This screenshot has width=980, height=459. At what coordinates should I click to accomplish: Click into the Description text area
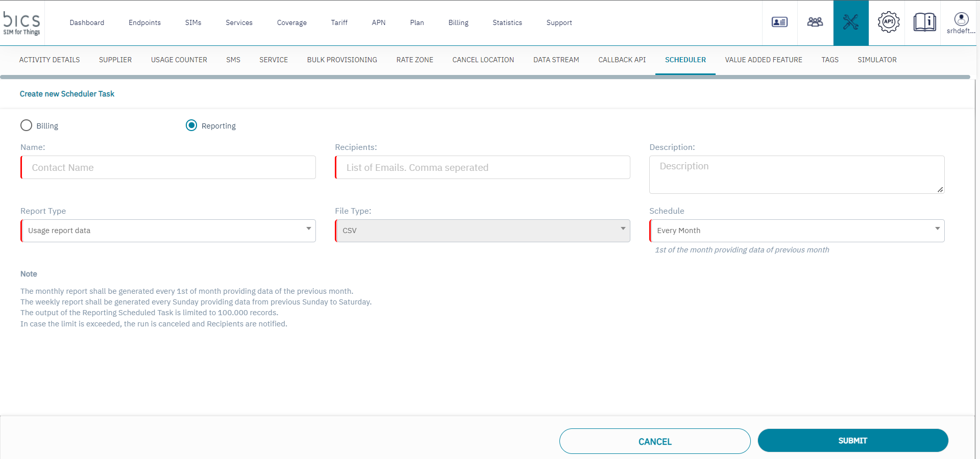tap(796, 174)
